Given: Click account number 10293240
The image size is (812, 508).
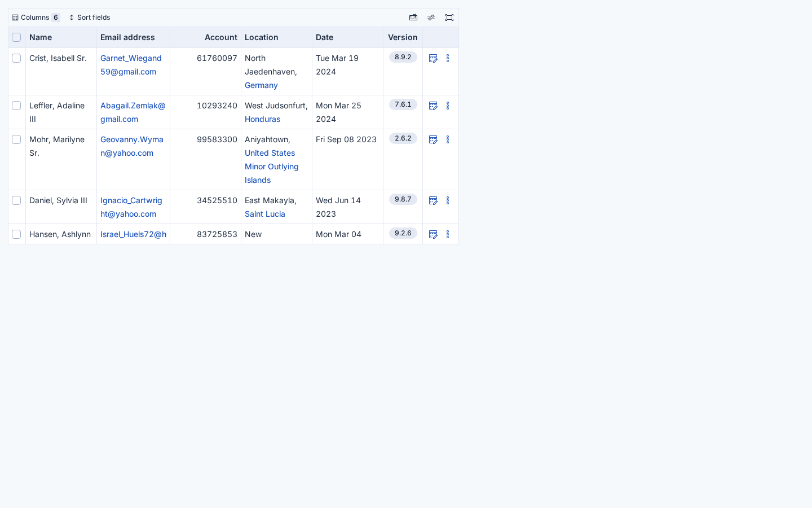Looking at the screenshot, I should (x=217, y=106).
